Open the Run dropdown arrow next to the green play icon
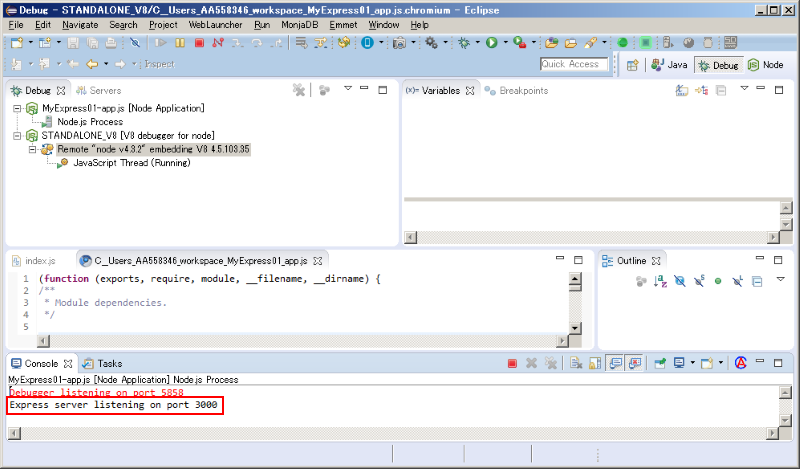 point(505,42)
